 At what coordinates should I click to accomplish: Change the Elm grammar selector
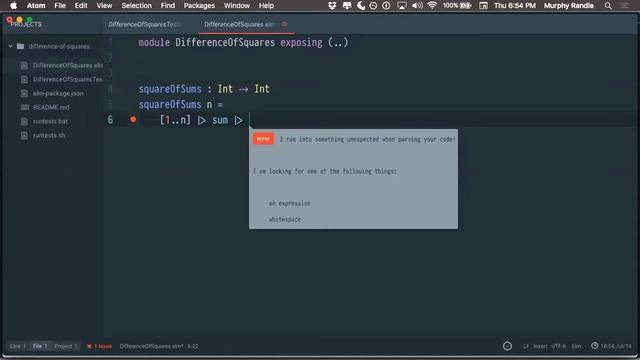point(576,346)
